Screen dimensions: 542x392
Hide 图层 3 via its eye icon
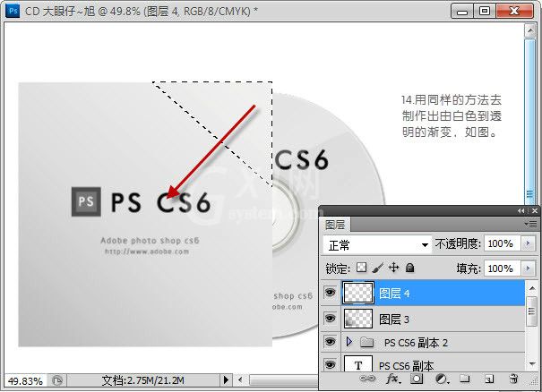pos(330,318)
